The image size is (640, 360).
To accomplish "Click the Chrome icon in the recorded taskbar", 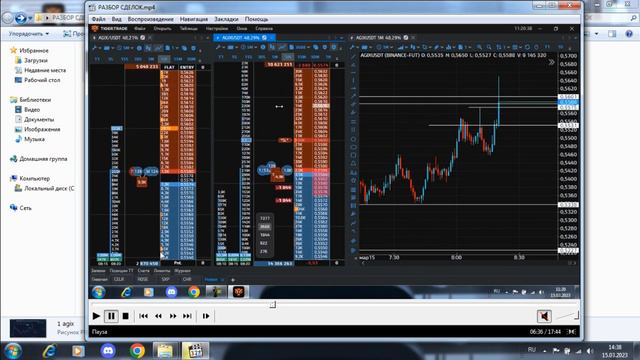I will point(194,292).
